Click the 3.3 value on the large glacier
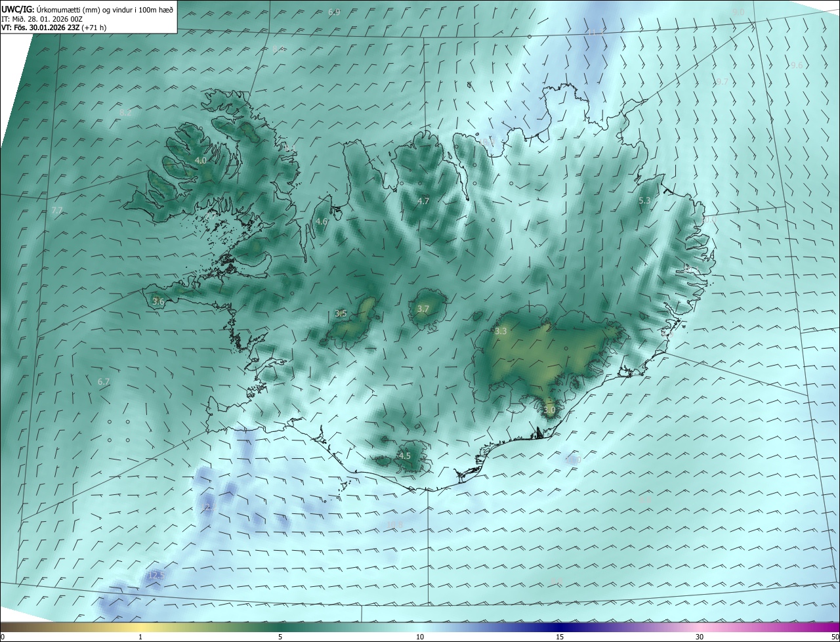This screenshot has width=840, height=642. pyautogui.click(x=501, y=332)
